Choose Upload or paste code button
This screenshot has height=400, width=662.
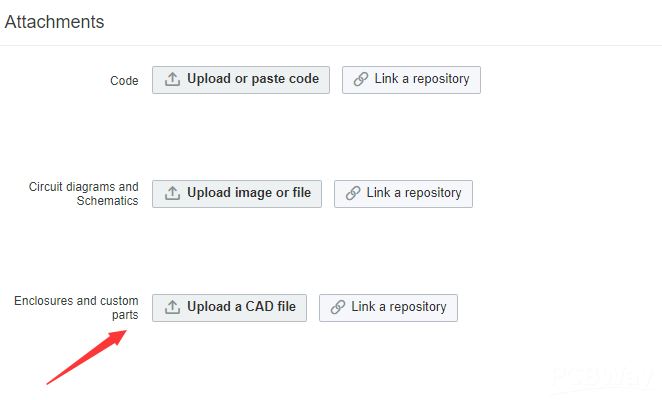click(x=241, y=79)
